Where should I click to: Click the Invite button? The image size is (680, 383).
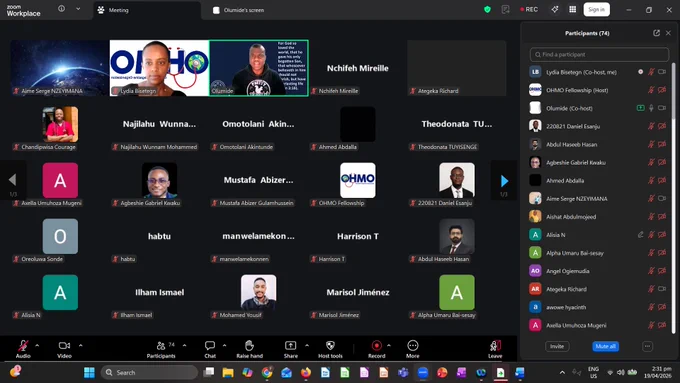(x=557, y=346)
